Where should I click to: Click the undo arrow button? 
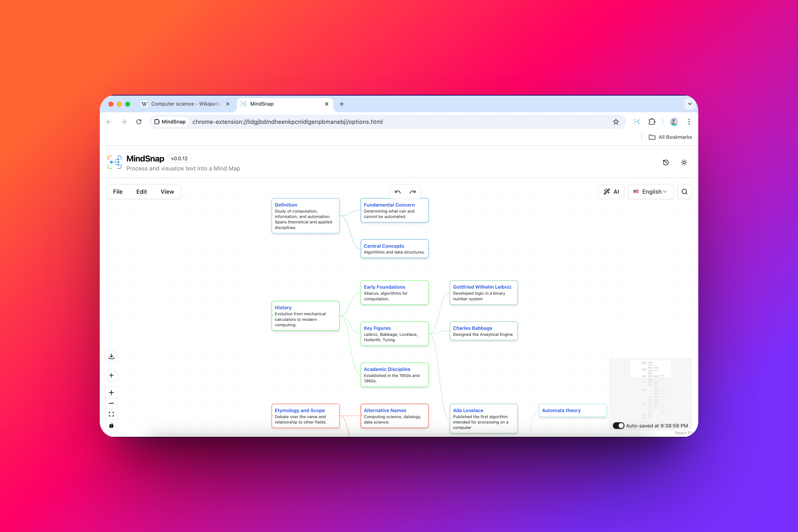[398, 192]
